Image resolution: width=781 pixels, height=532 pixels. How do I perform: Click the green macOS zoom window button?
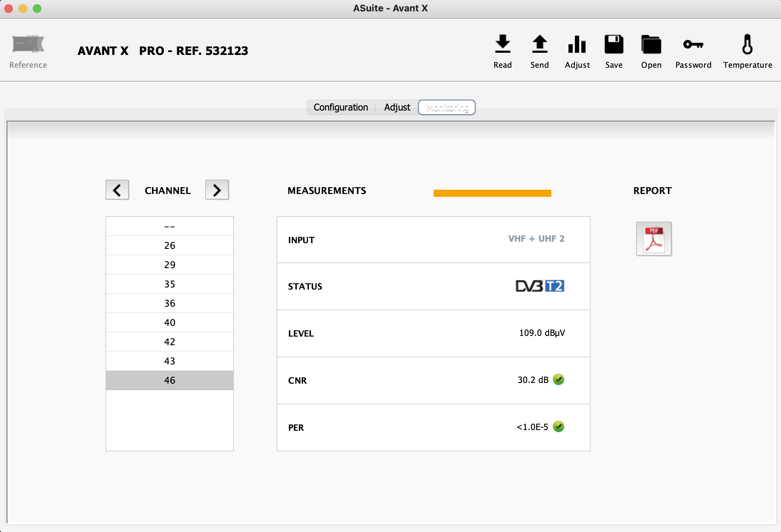37,9
